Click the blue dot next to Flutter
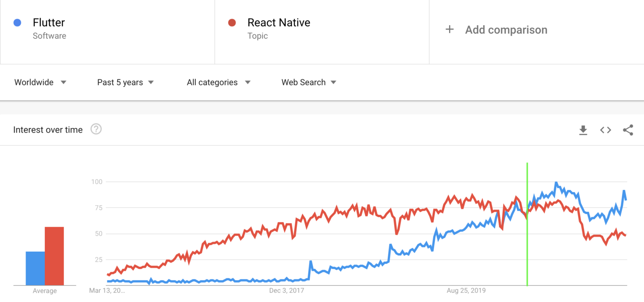644x302 pixels. coord(17,23)
